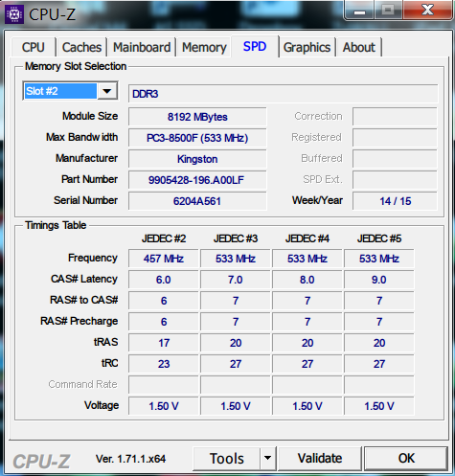This screenshot has height=476, width=455.
Task: Click the Week/Year value 14 / 15
Action: click(395, 201)
